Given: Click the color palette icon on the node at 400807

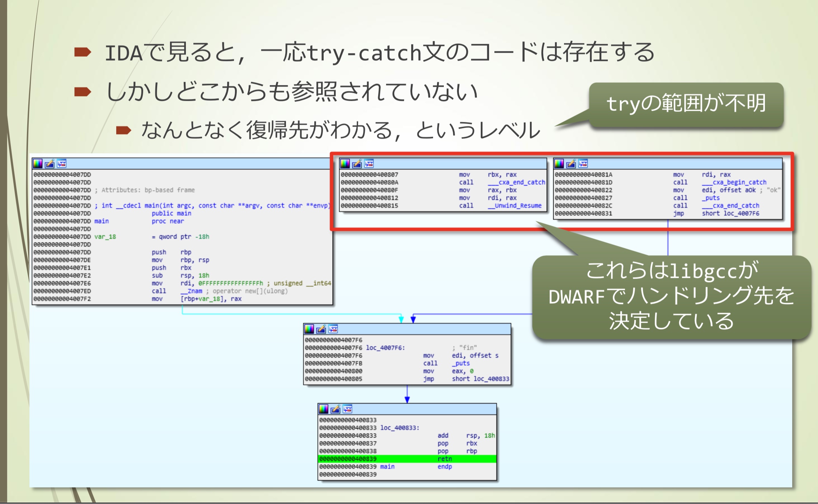Looking at the screenshot, I should (345, 164).
